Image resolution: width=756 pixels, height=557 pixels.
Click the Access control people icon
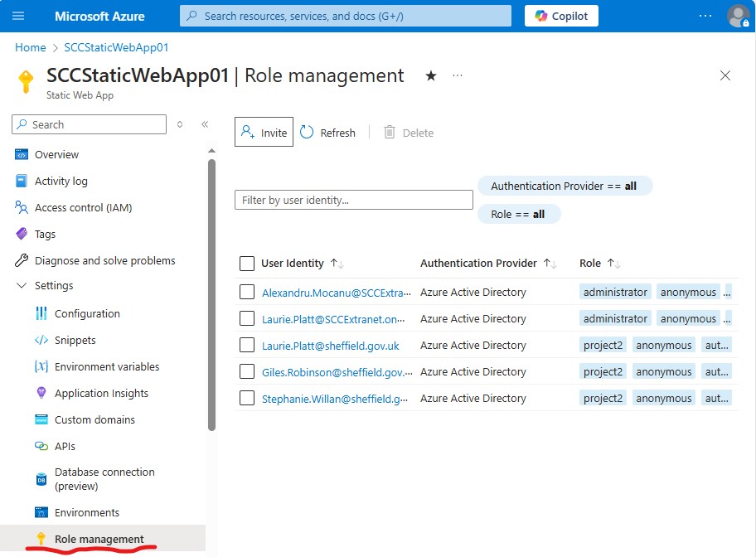click(22, 207)
